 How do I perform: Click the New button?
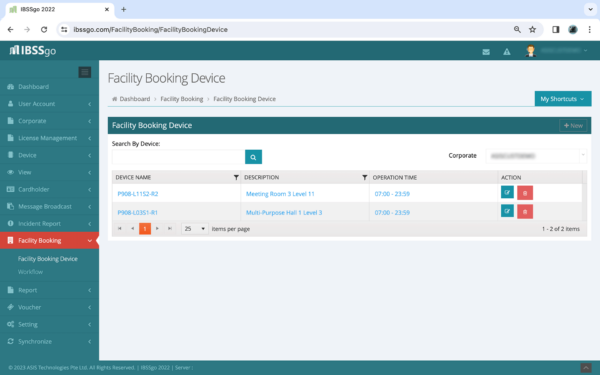[573, 126]
